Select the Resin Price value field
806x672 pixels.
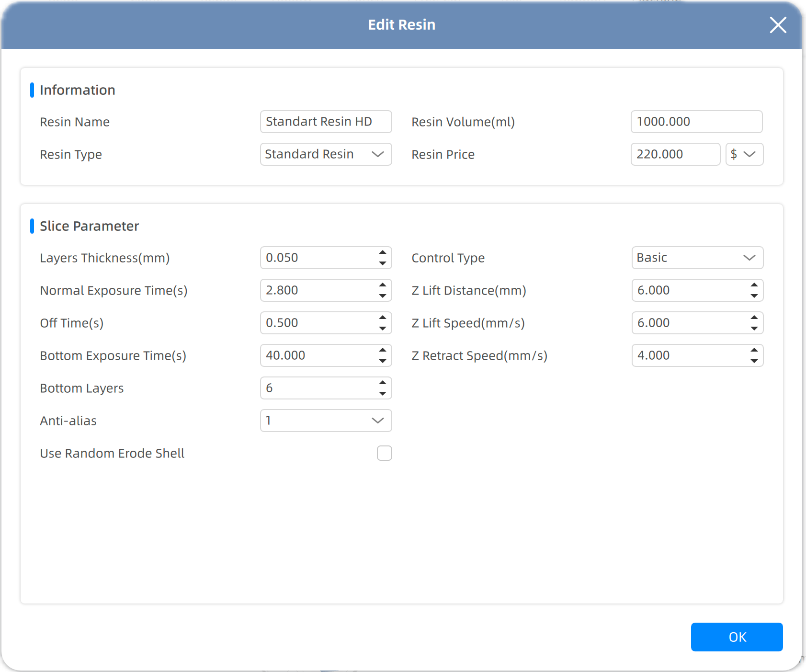click(x=675, y=154)
